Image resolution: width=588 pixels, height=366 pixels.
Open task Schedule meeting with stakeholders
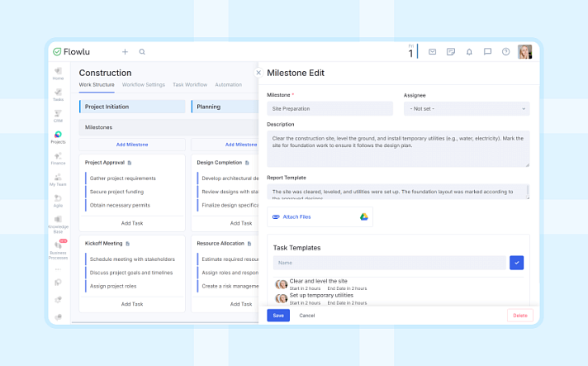click(x=132, y=259)
